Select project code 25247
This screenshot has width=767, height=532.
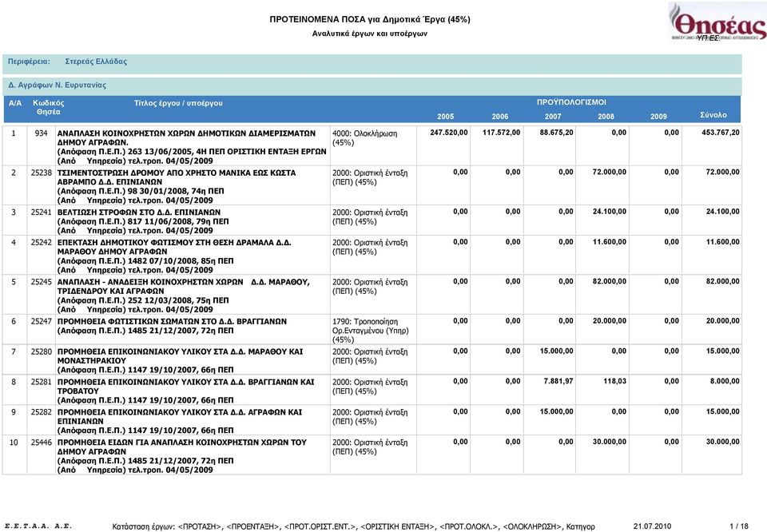tap(41, 322)
